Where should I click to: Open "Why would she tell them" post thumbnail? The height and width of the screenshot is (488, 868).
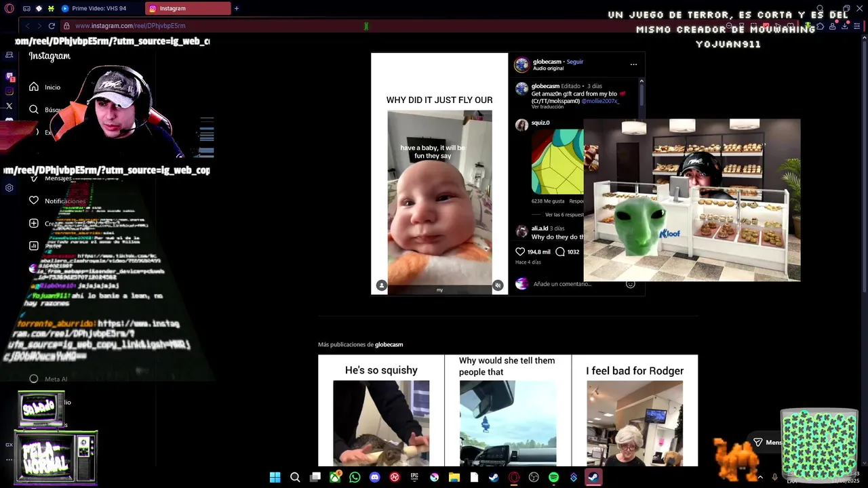pos(508,410)
